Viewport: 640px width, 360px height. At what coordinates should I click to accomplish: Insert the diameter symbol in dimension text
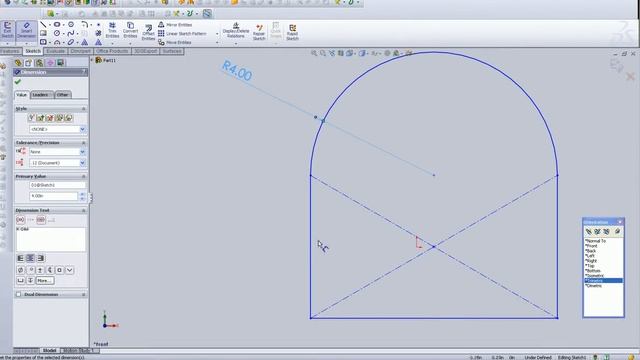[x=20, y=270]
